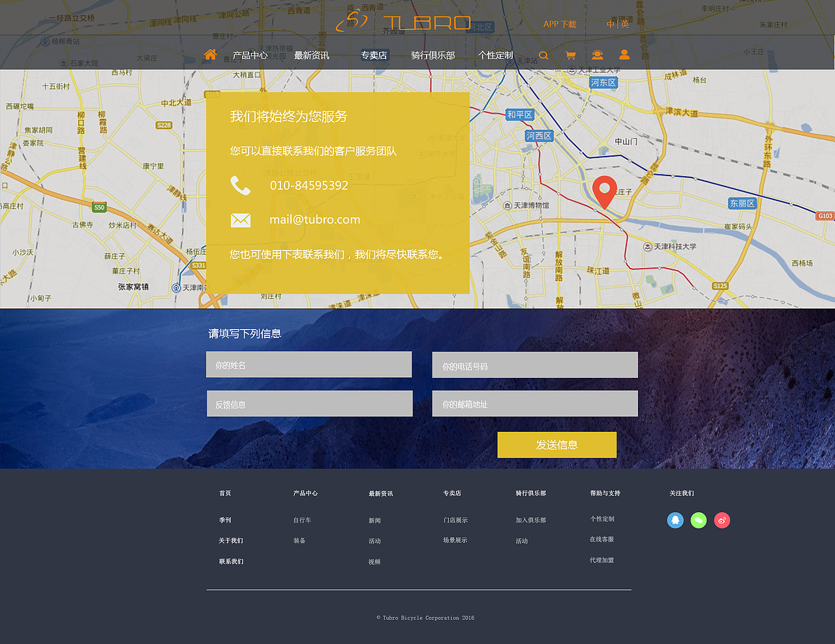Open 骑行俱乐部 in top navigation
Image resolution: width=835 pixels, height=644 pixels.
tap(433, 55)
